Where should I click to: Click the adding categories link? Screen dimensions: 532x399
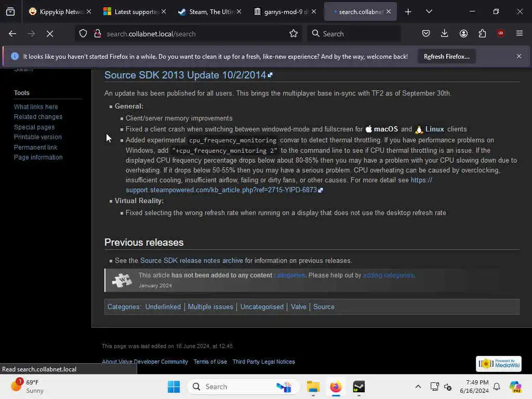(388, 275)
